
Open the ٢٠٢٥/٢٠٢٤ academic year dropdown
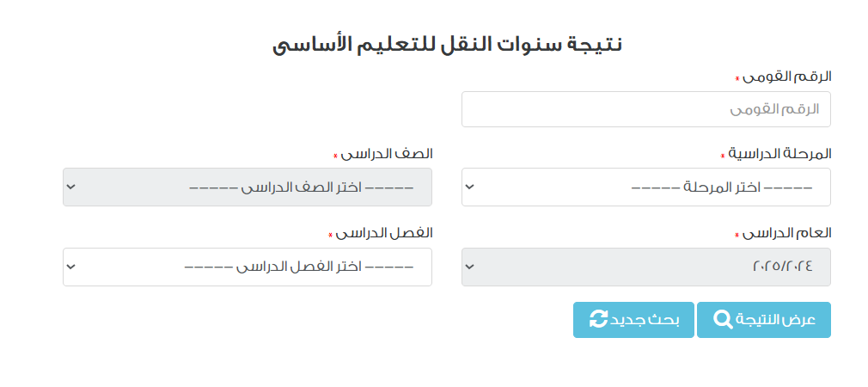(645, 267)
